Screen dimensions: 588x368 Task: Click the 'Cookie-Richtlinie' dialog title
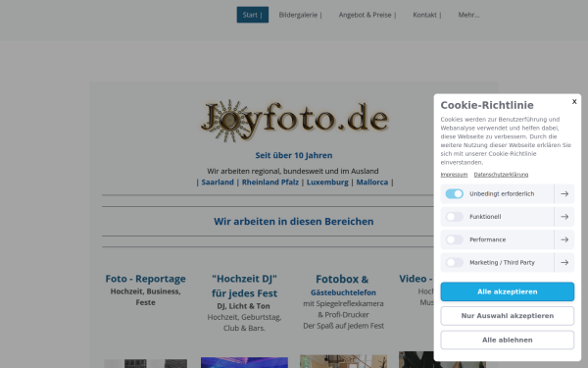coord(487,105)
